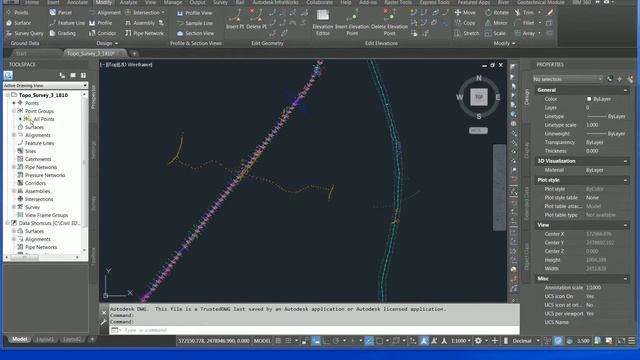The height and width of the screenshot is (360, 640).
Task: Select the Assembly tool
Action: point(140,23)
